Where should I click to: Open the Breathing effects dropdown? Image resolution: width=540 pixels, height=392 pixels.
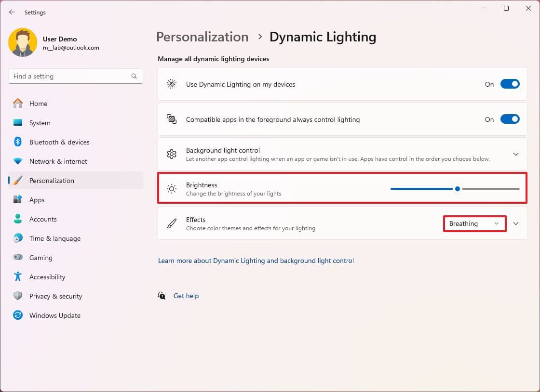[x=474, y=223]
